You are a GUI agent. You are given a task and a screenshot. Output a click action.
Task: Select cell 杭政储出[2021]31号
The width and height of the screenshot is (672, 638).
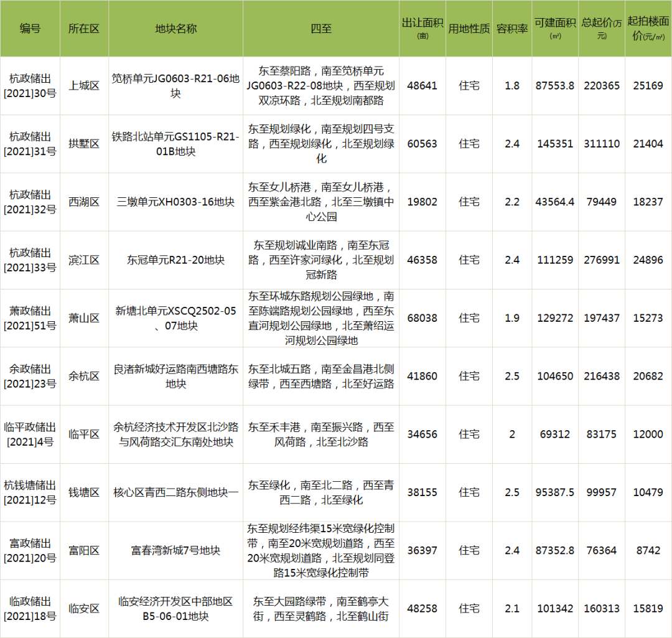point(30,144)
